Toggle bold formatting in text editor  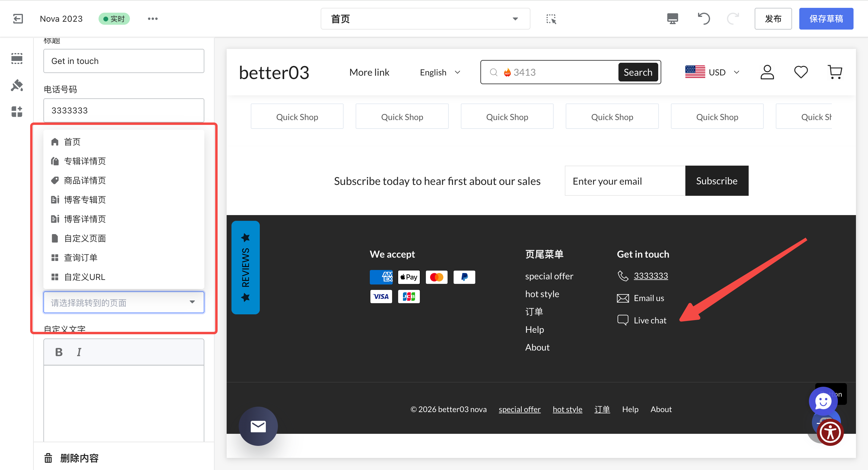pos(59,352)
